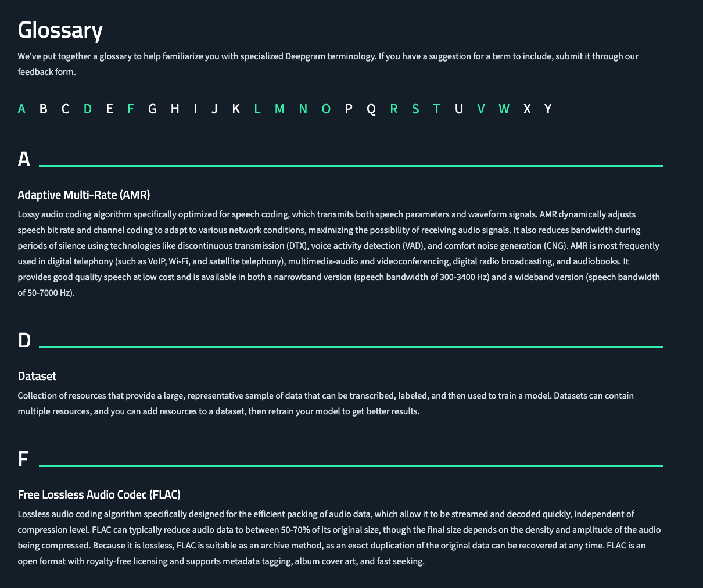Image resolution: width=703 pixels, height=588 pixels.
Task: Jump to section S from the letter bar
Action: [415, 109]
